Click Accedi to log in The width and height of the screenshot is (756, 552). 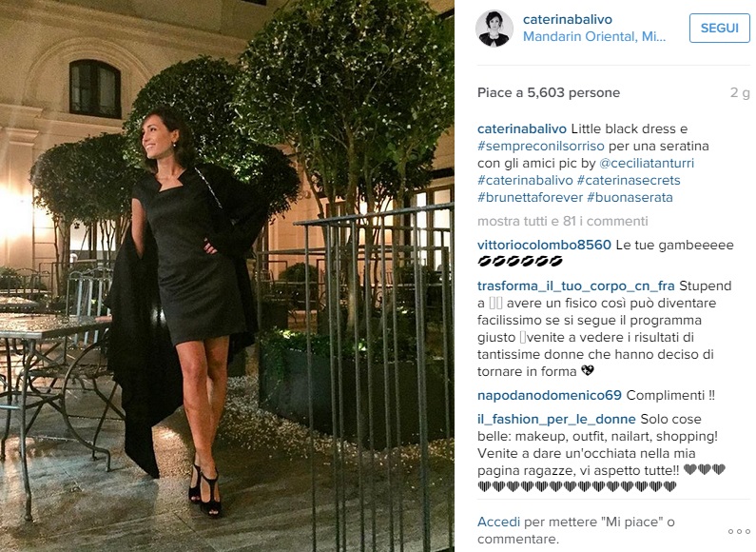498,522
